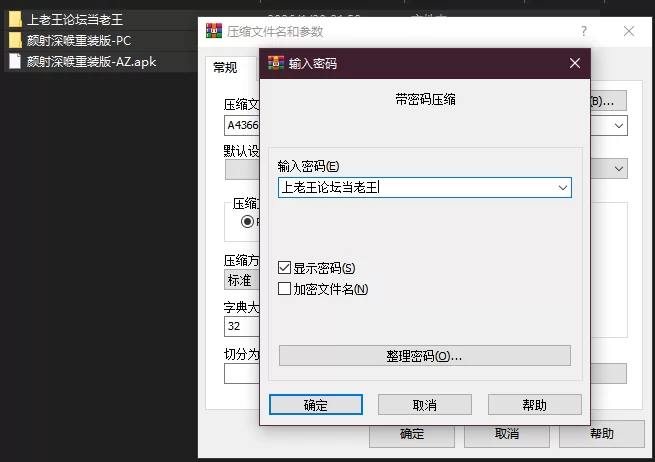Click the WinRAR icon in password dialog title
The width and height of the screenshot is (655, 462).
coord(276,63)
